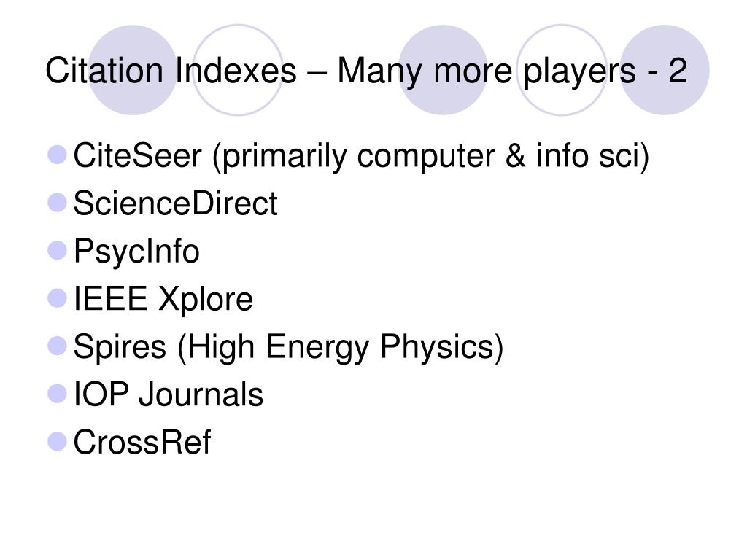This screenshot has height=560, width=747.
Task: Select the CiteSeer bullet text
Action: [361, 156]
